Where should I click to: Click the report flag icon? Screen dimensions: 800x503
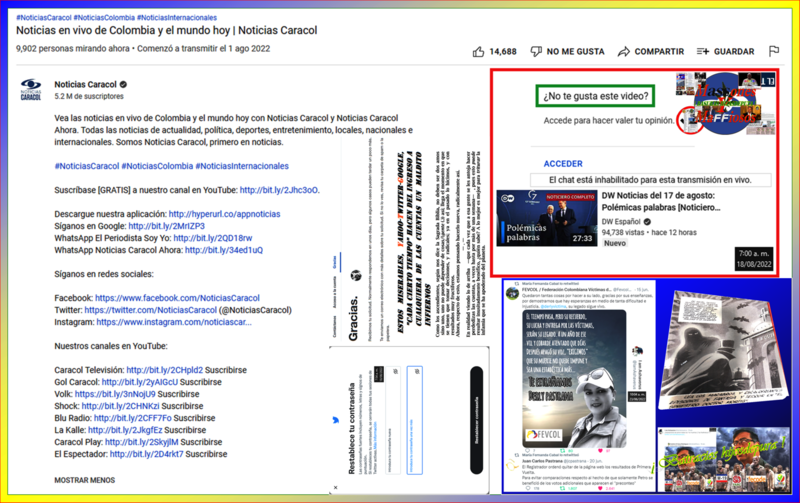[x=773, y=51]
